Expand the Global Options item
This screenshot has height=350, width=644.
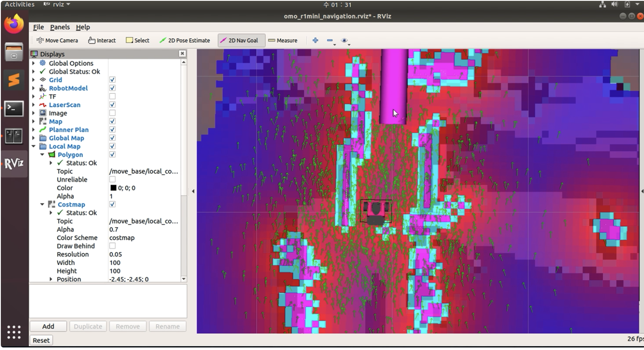point(34,63)
